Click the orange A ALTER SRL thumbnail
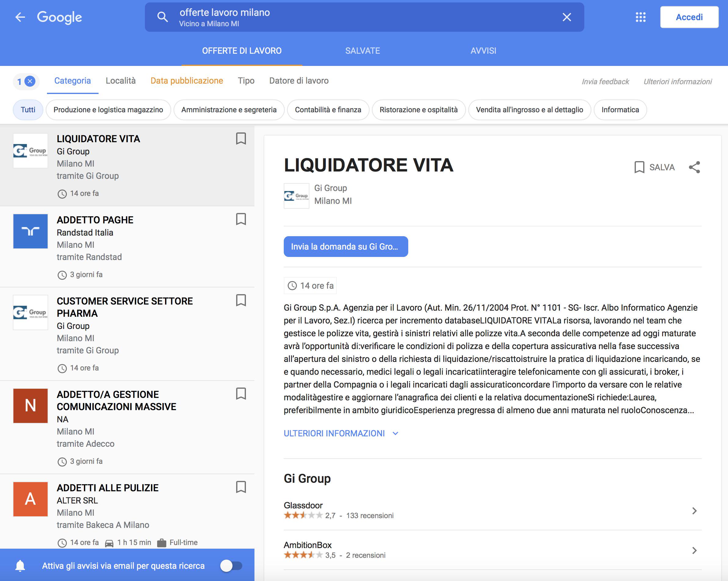728x581 pixels. click(x=31, y=499)
